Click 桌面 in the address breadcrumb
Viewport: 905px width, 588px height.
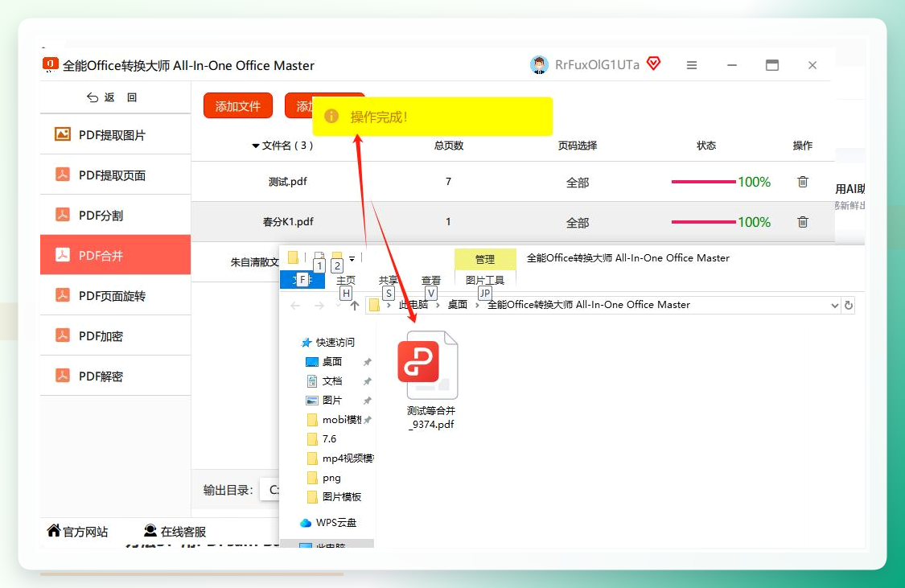point(458,305)
